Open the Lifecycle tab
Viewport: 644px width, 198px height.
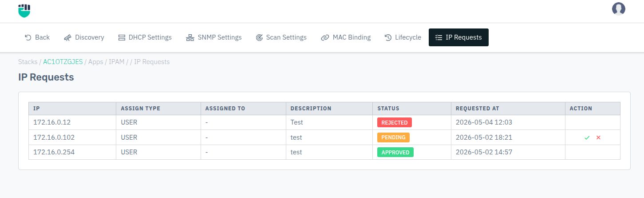pos(403,37)
